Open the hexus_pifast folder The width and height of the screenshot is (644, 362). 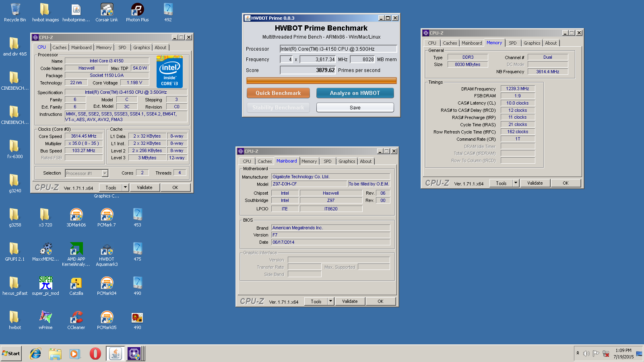point(15,286)
